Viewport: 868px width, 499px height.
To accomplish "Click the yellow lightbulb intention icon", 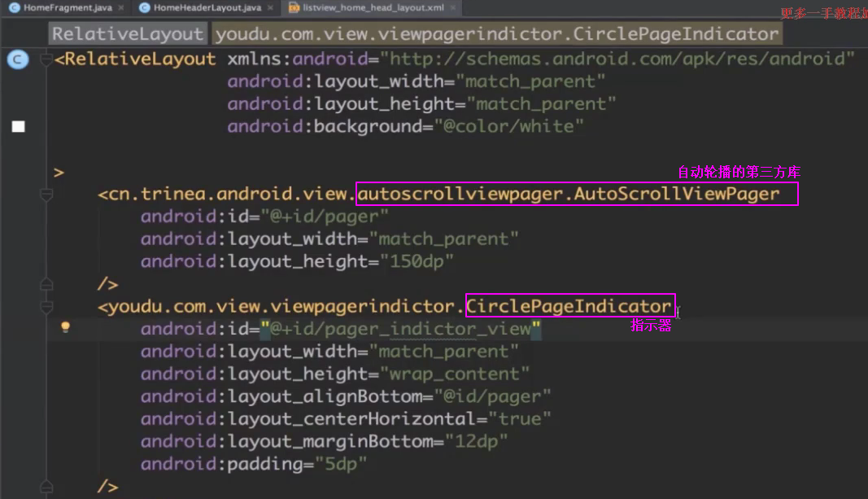I will coord(66,327).
